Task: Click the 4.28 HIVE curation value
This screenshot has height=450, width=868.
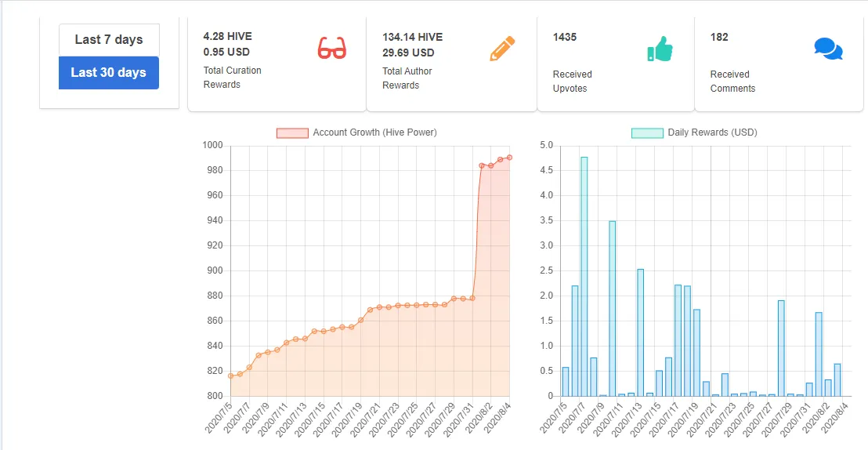Action: [x=227, y=37]
